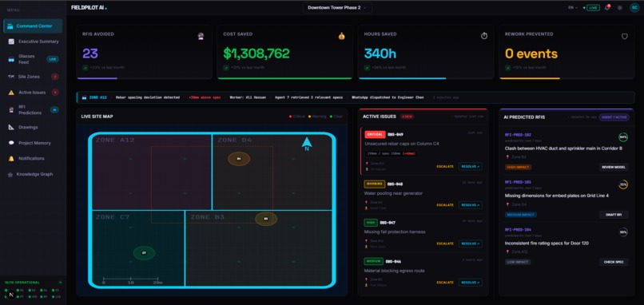
Task: Click the Notifications bell icon in sidebar
Action: [11, 158]
